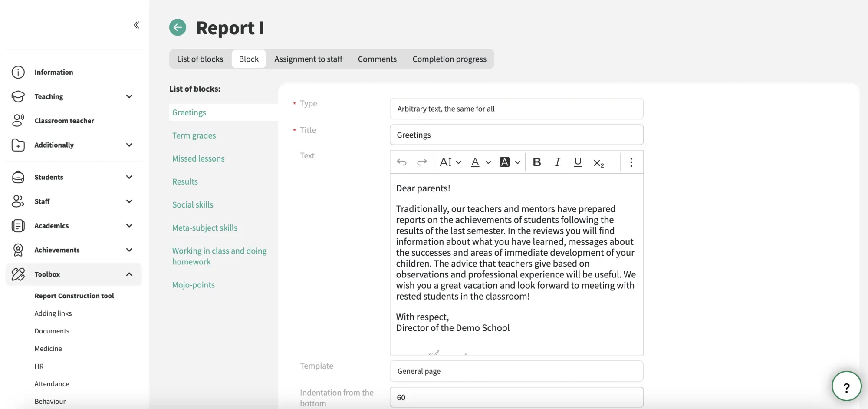Viewport: 868px width, 409px height.
Task: Click the undo arrow in editor
Action: (401, 162)
